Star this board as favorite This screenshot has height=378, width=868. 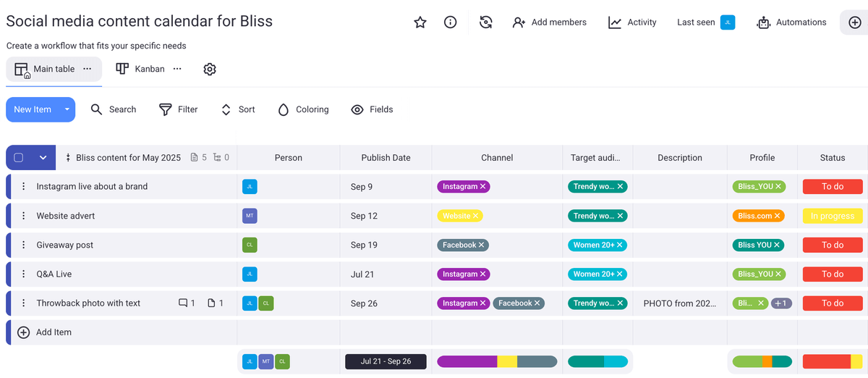tap(420, 22)
